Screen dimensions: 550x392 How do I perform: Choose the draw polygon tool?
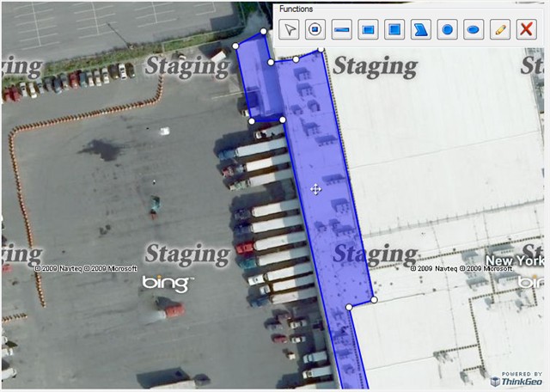point(421,29)
